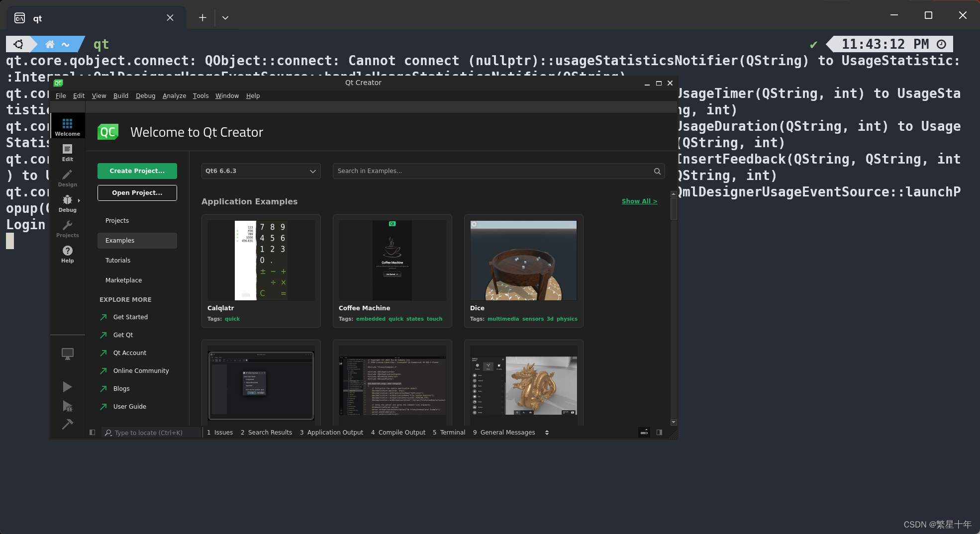Open the Edit menu
The width and height of the screenshot is (980, 534).
(79, 96)
